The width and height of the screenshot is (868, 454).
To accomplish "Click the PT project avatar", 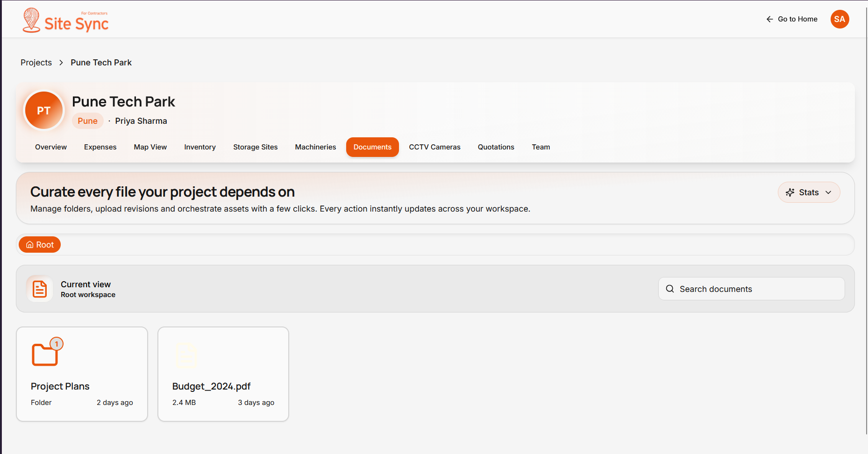I will tap(44, 111).
